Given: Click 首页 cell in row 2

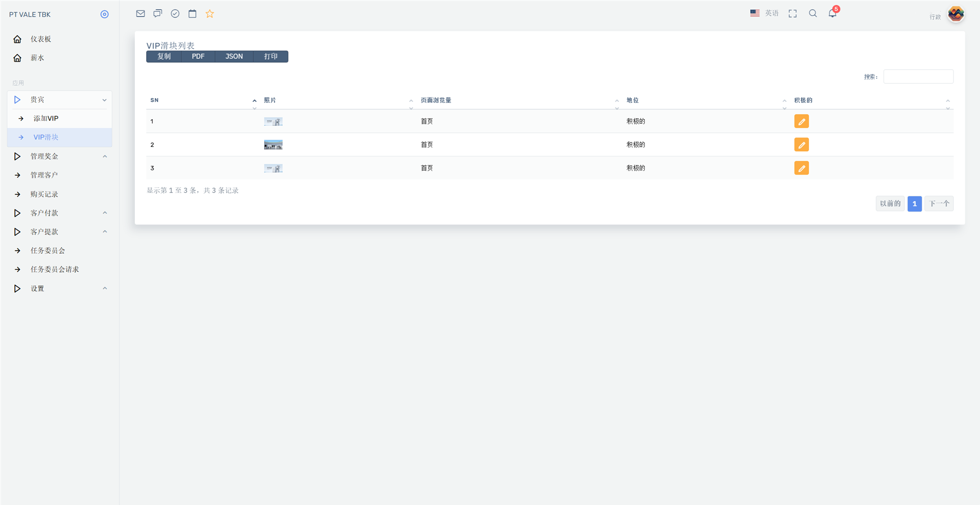Looking at the screenshot, I should point(427,145).
